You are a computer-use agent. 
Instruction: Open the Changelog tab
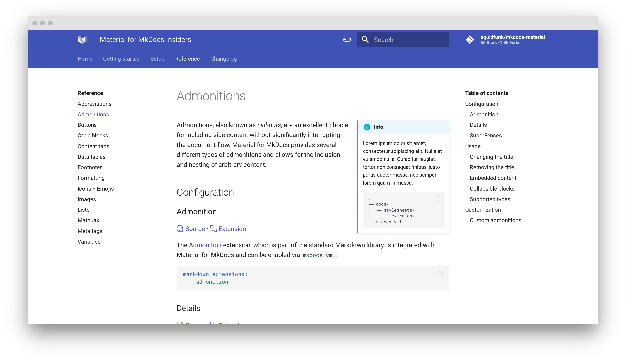click(x=223, y=59)
